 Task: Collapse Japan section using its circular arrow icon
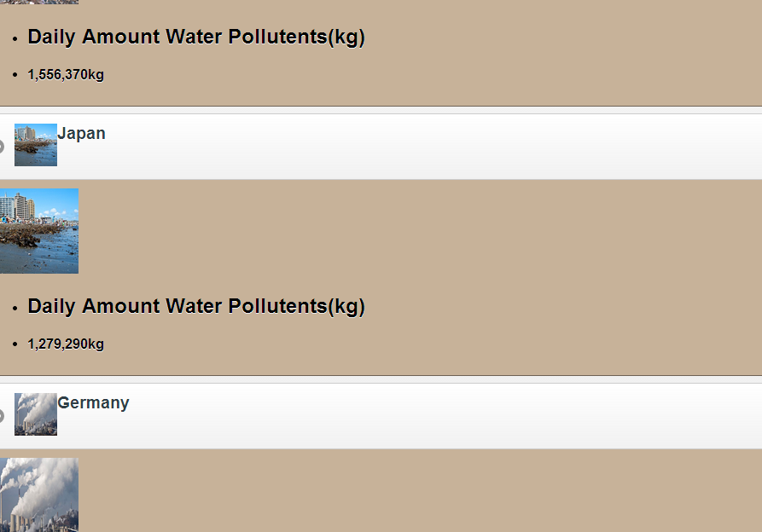[x=2, y=147]
